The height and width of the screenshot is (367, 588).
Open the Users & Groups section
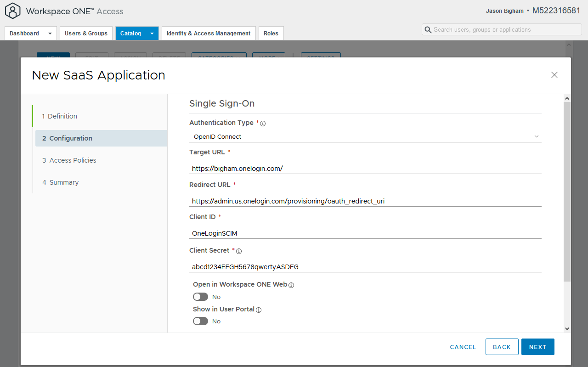86,33
